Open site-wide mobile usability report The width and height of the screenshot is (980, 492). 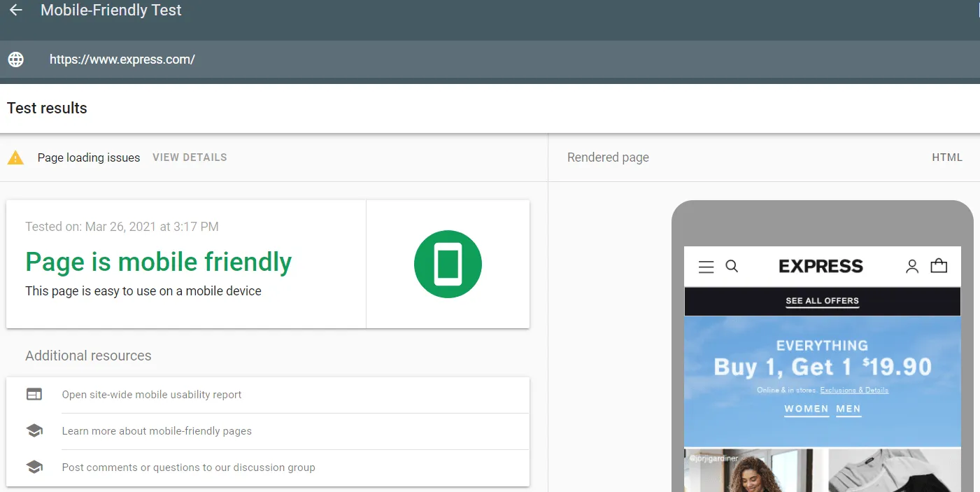152,395
